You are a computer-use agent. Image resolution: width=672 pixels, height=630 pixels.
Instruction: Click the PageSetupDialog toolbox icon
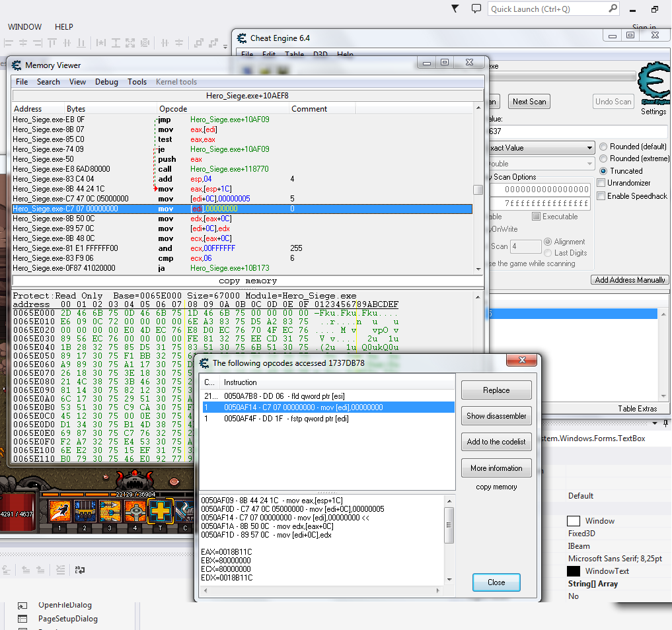coord(22,619)
